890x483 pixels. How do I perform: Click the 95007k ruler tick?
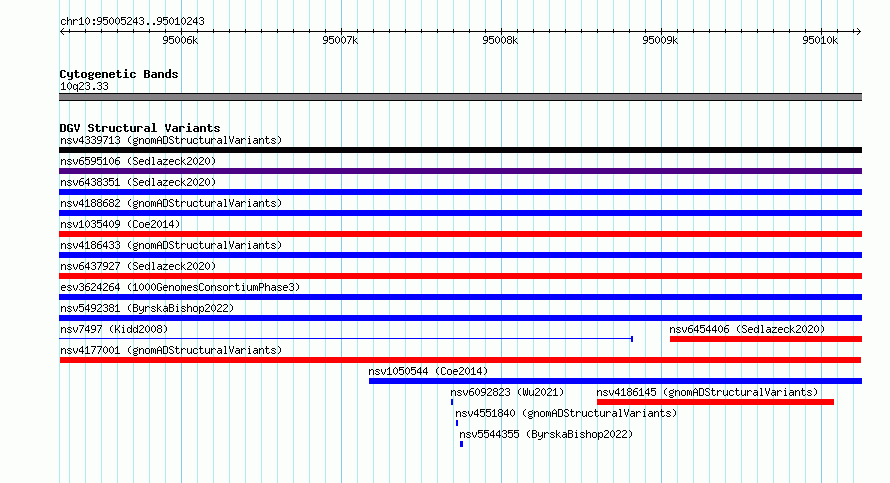[340, 40]
